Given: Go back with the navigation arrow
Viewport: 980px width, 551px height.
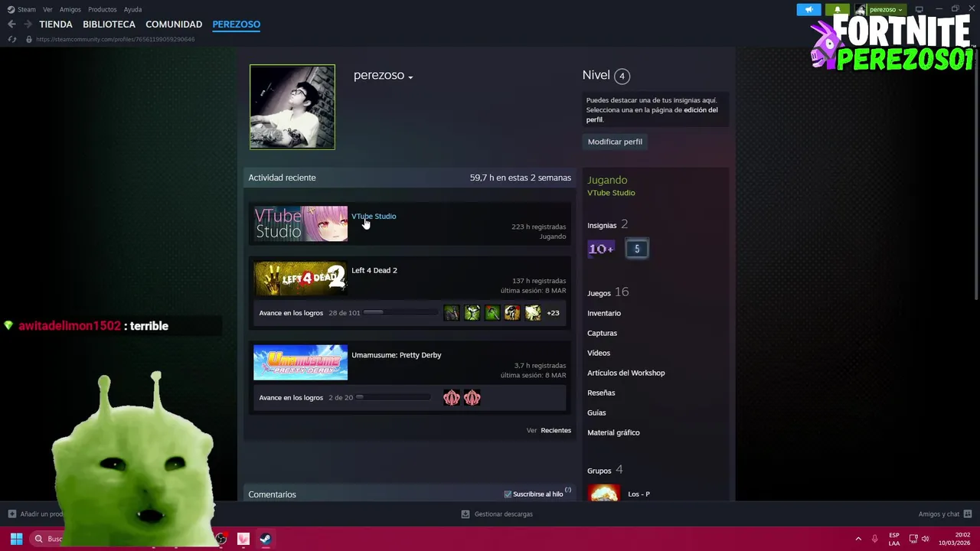Looking at the screenshot, I should pyautogui.click(x=11, y=24).
